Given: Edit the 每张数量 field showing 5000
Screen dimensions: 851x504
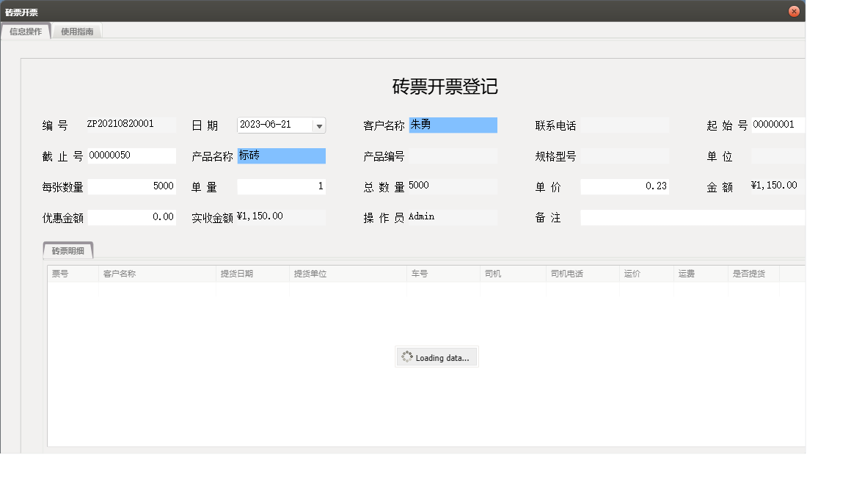Looking at the screenshot, I should [x=132, y=187].
